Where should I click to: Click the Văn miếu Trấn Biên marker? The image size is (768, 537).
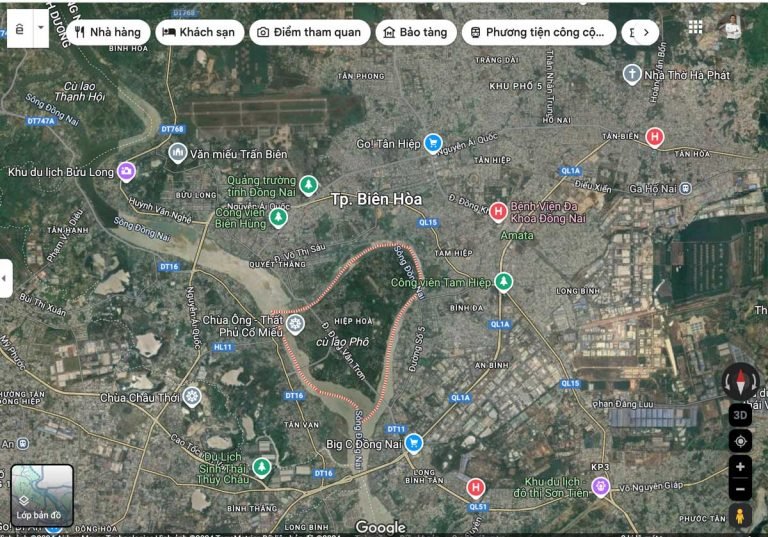[177, 153]
